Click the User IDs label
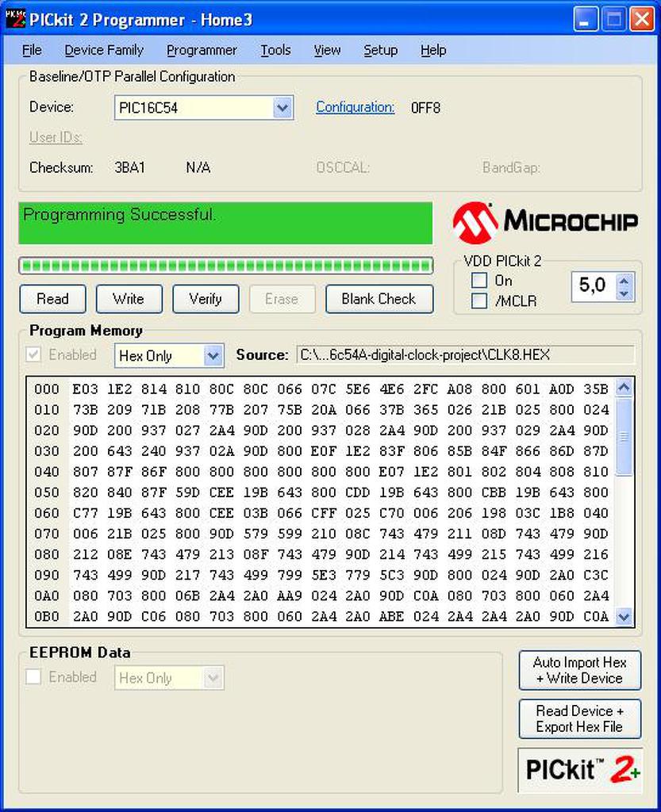 [56, 138]
